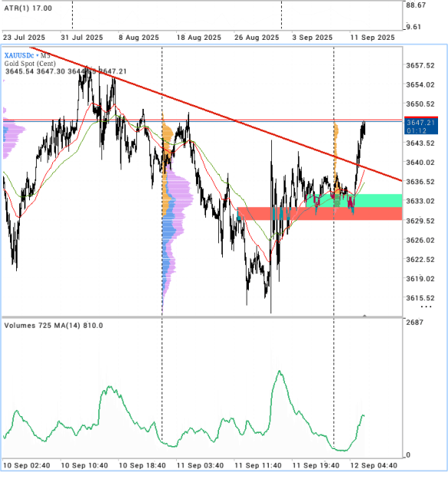Screen dimensions: 448x479
Task: Click the 12 Sep 04:40 time axis label
Action: click(374, 466)
